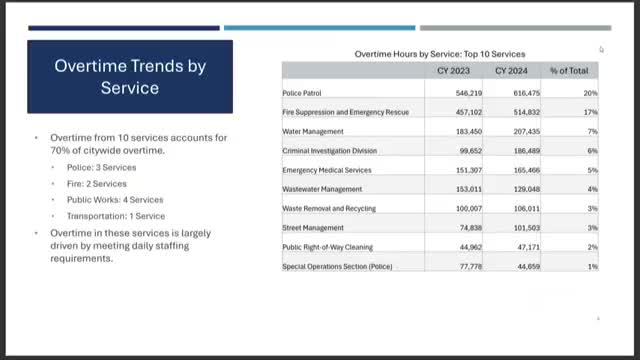Click the % of Total column header

569,71
